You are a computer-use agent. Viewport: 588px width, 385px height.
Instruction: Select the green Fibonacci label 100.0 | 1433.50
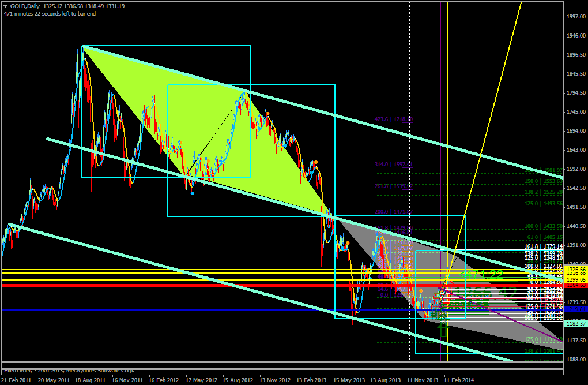tap(544, 226)
